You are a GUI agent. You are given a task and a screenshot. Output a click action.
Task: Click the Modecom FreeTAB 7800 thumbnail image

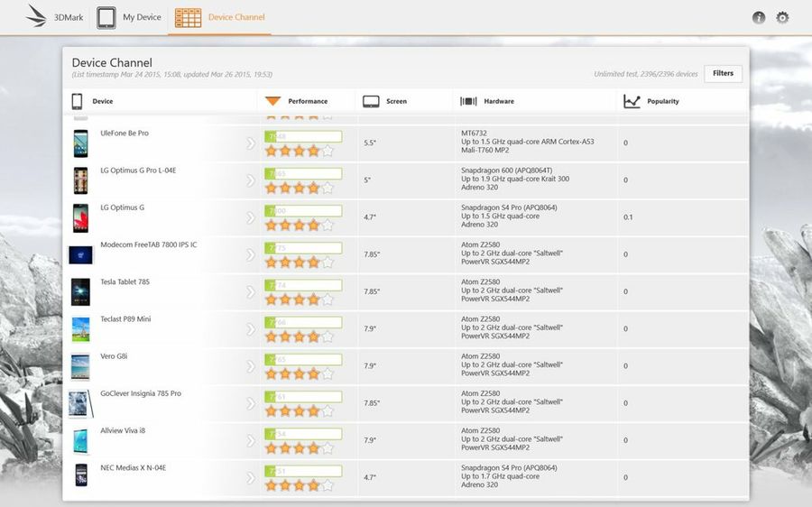pos(80,255)
